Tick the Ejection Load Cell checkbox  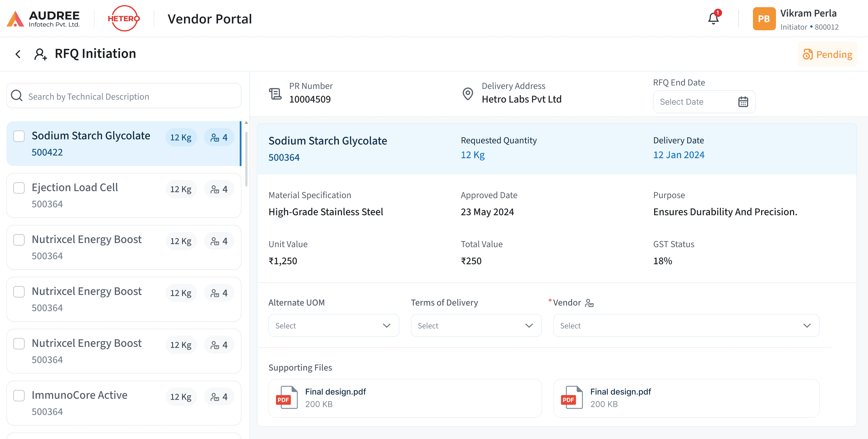(19, 188)
